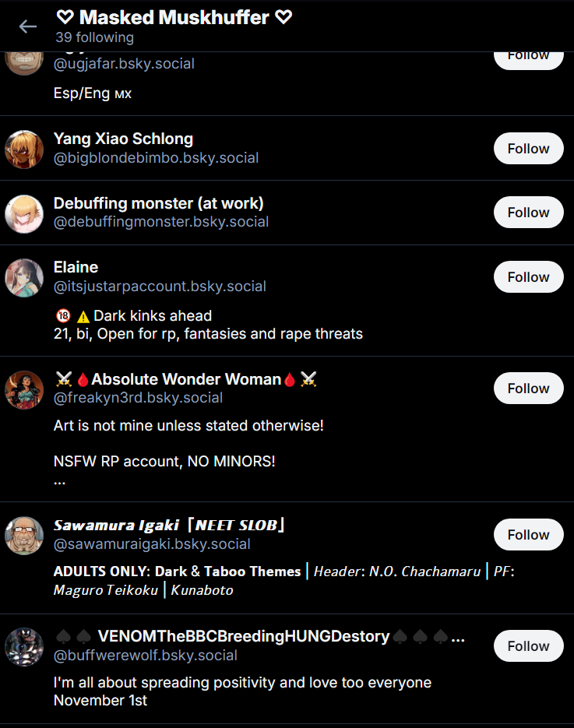Follow Absolute Wonder Woman
Screen dimensions: 574x728
click(529, 389)
